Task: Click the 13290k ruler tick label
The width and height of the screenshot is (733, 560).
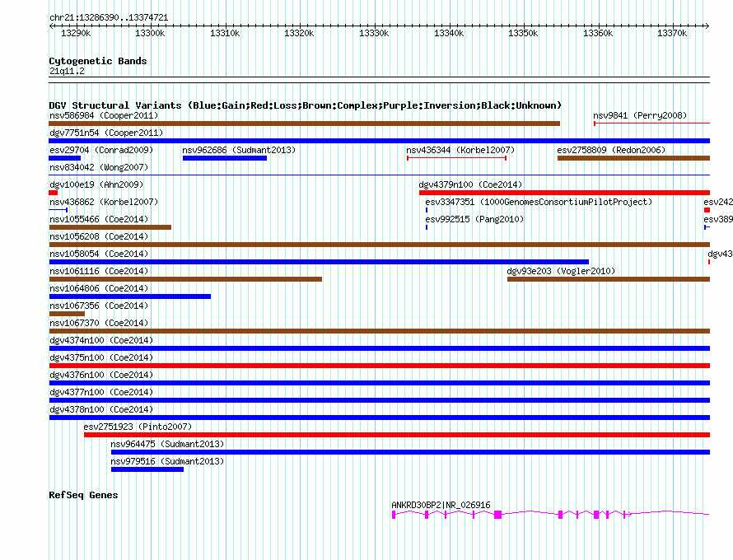Action: (76, 33)
